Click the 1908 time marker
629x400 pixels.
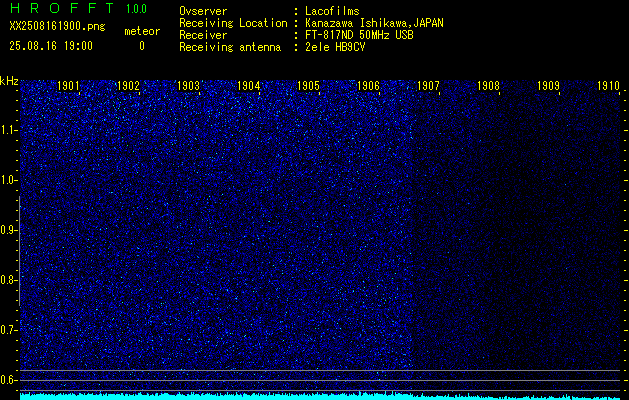488,85
